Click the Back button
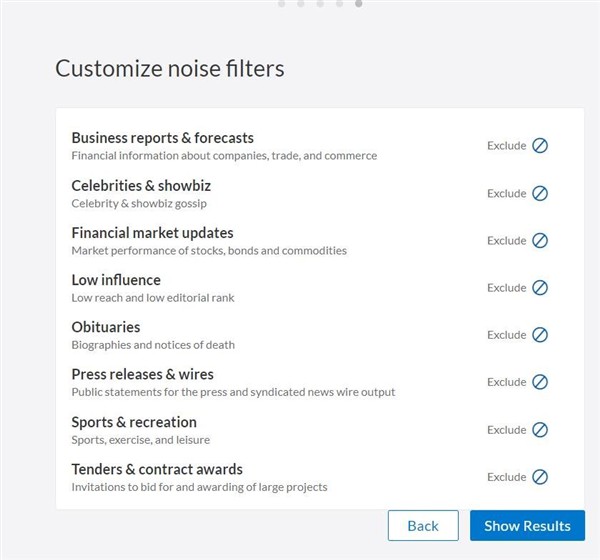The width and height of the screenshot is (600, 560). (423, 525)
